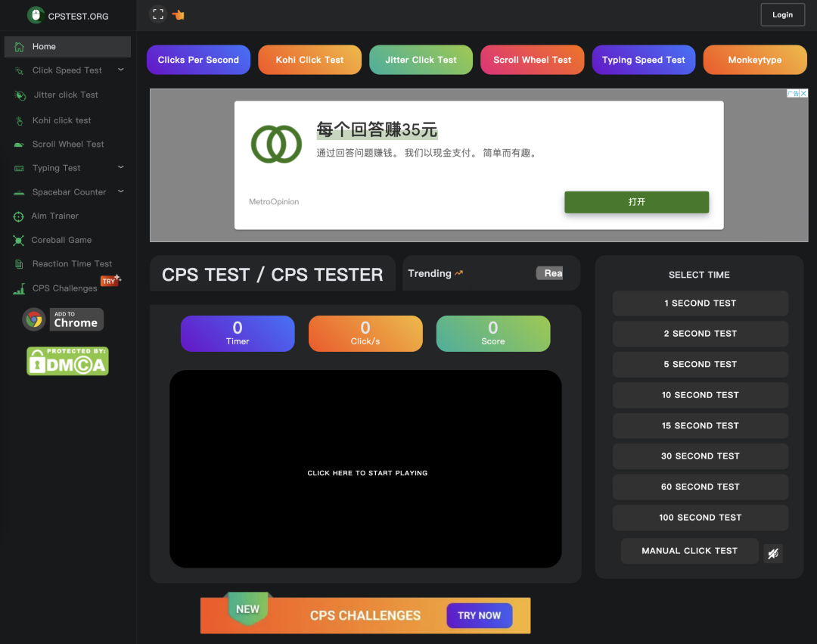Open the Kohi Click Test button

pyautogui.click(x=309, y=60)
